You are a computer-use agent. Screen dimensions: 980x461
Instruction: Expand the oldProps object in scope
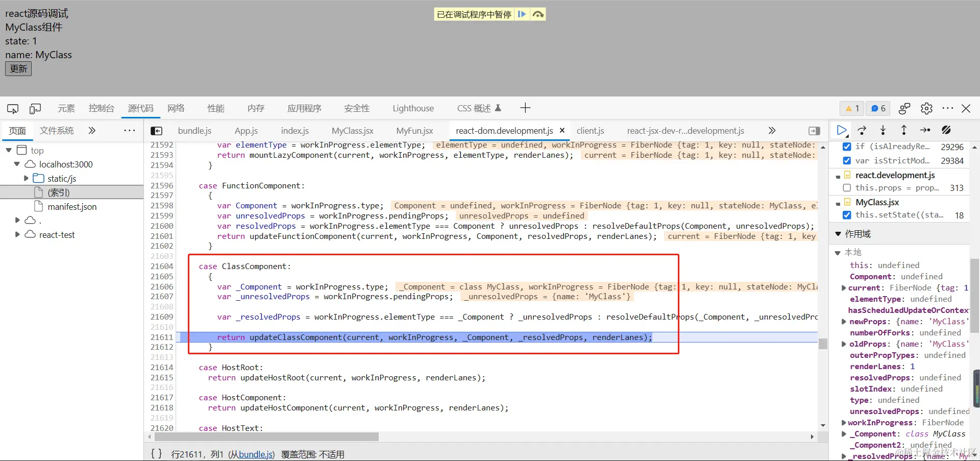[844, 344]
